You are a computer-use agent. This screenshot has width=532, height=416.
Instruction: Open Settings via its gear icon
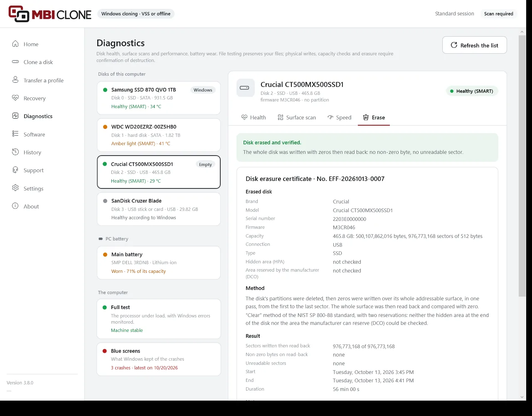(15, 188)
